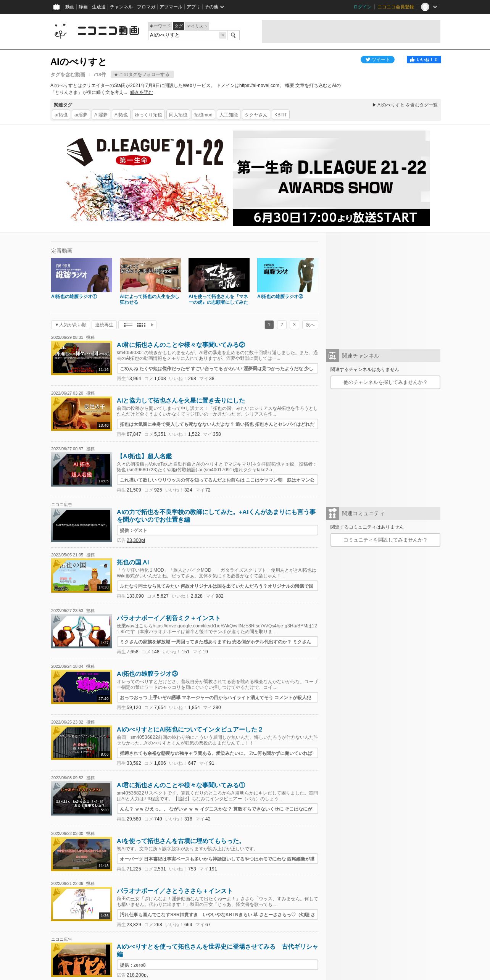Open ▶ AIのべりすと を含むタグ一覧

point(405,105)
